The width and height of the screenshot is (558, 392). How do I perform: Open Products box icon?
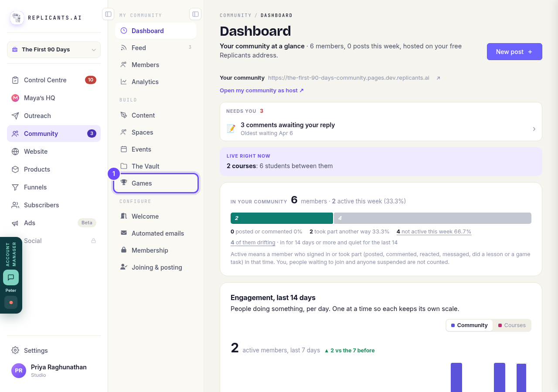[x=15, y=169]
